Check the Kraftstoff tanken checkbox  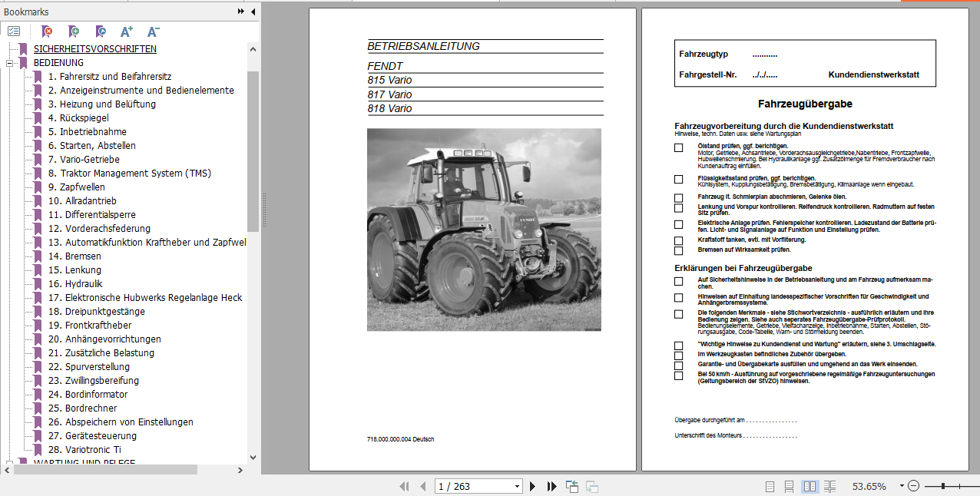tap(678, 240)
